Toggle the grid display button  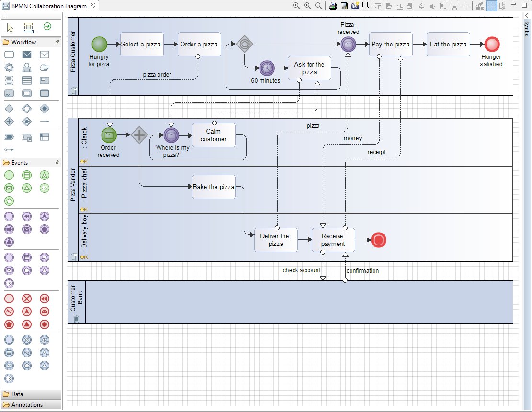(x=491, y=6)
